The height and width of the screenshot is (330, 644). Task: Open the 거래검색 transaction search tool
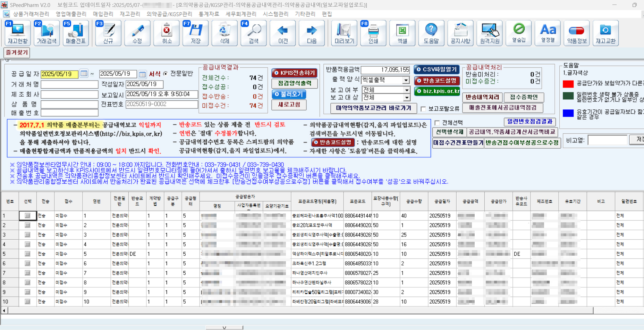pos(46,33)
